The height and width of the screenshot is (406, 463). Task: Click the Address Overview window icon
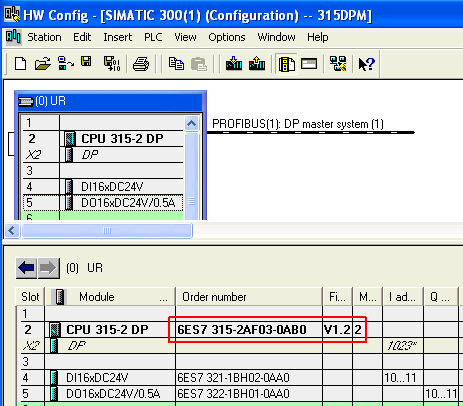[309, 63]
